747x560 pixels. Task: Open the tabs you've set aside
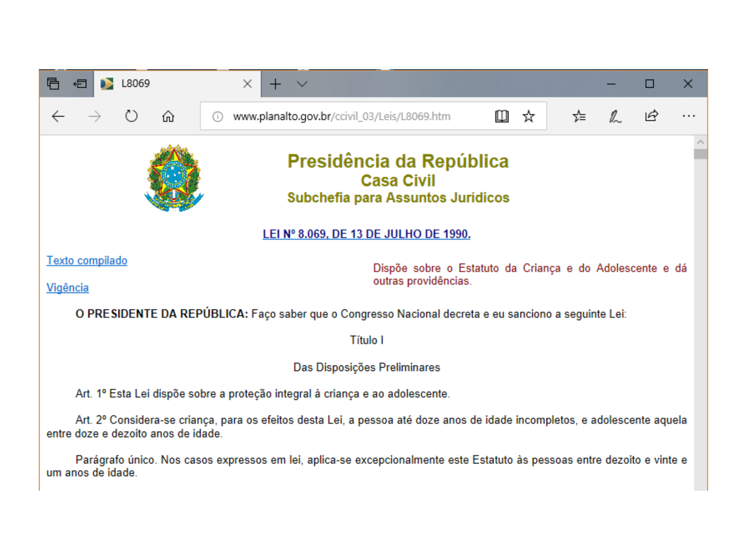click(53, 84)
